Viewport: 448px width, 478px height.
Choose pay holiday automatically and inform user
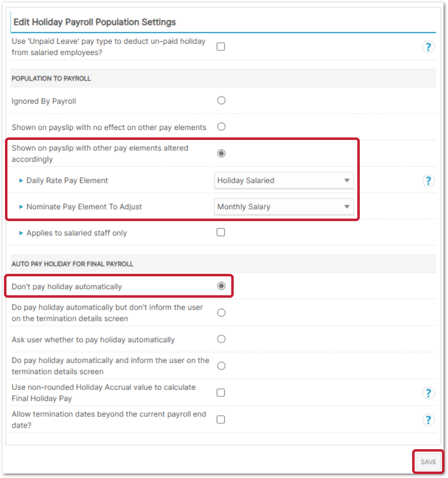(x=221, y=366)
